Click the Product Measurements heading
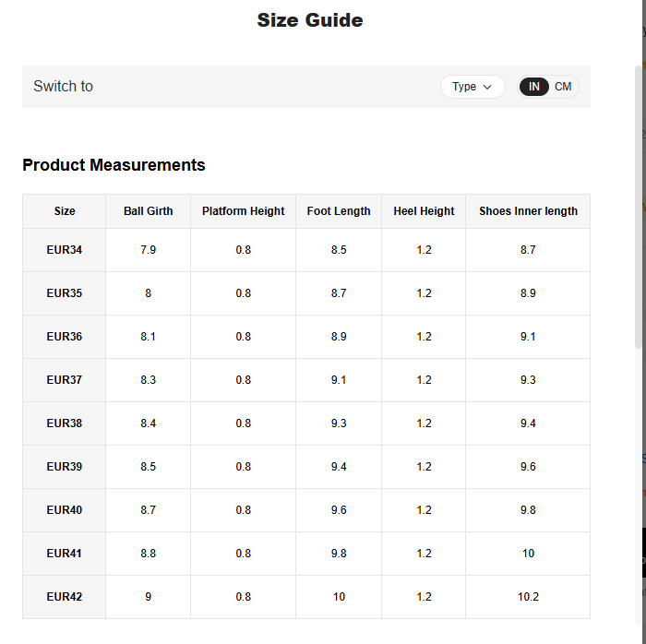This screenshot has height=644, width=646. pos(114,165)
